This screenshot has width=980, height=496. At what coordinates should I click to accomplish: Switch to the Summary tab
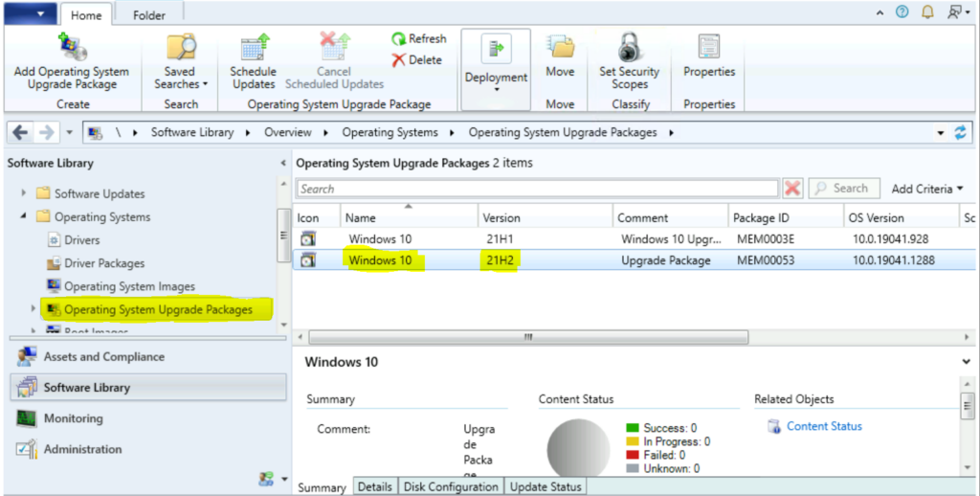(x=322, y=487)
